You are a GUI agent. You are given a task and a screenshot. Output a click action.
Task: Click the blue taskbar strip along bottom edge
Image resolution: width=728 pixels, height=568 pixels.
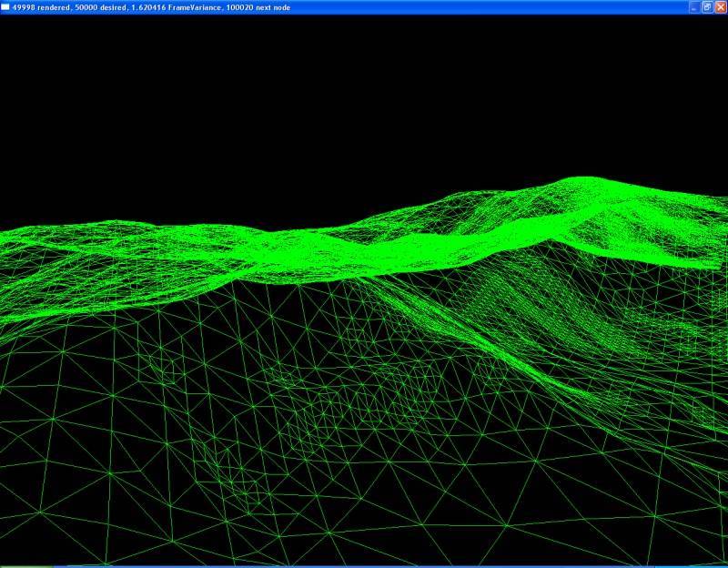364,565
